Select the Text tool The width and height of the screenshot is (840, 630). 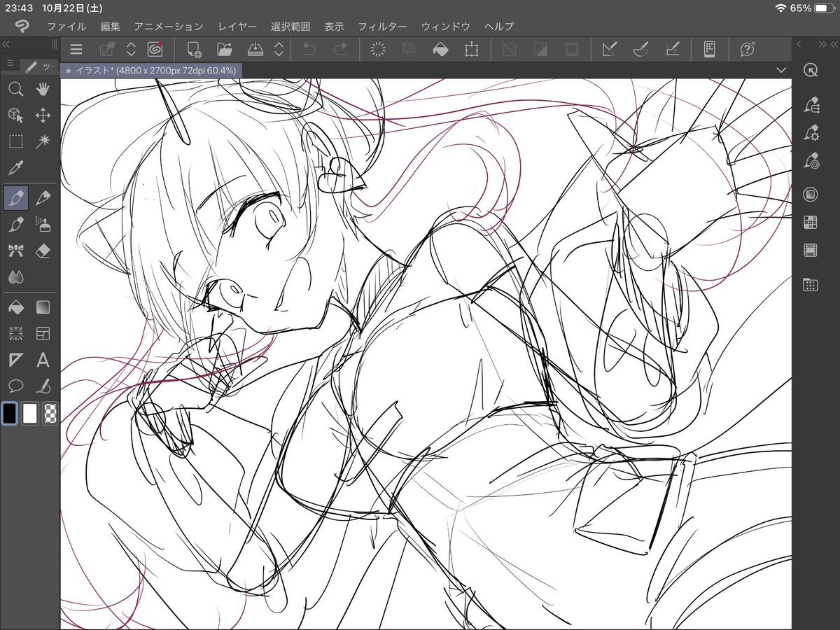[42, 360]
